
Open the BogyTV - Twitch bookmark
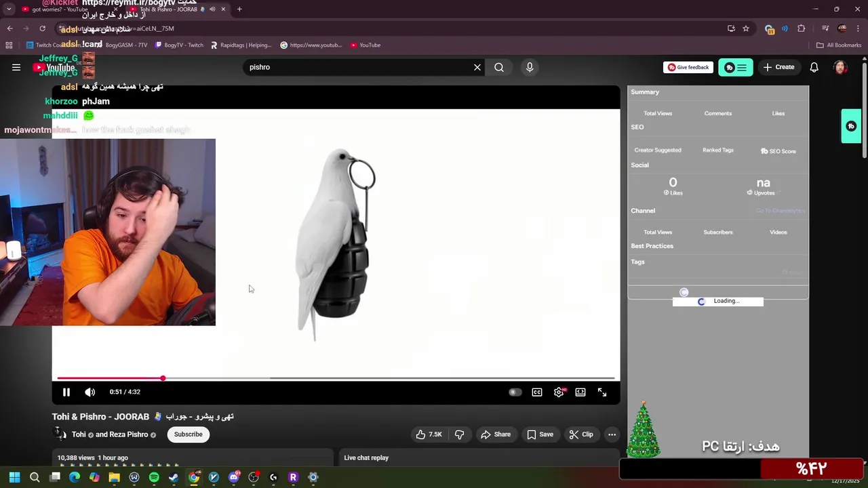pyautogui.click(x=179, y=45)
